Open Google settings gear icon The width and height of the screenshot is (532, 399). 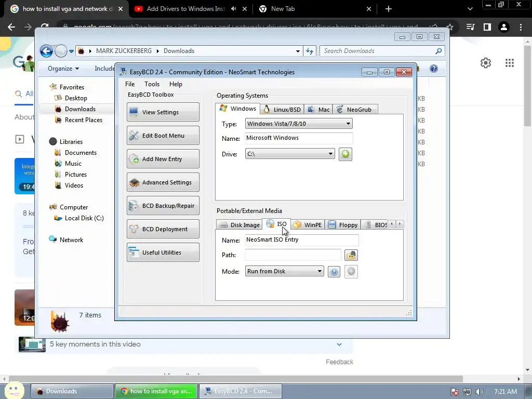(x=486, y=63)
